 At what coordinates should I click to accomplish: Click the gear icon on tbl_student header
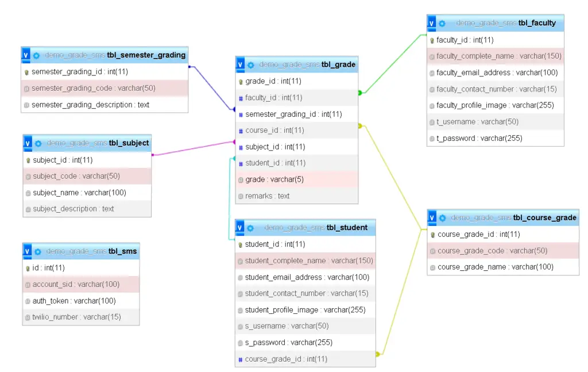tap(249, 227)
